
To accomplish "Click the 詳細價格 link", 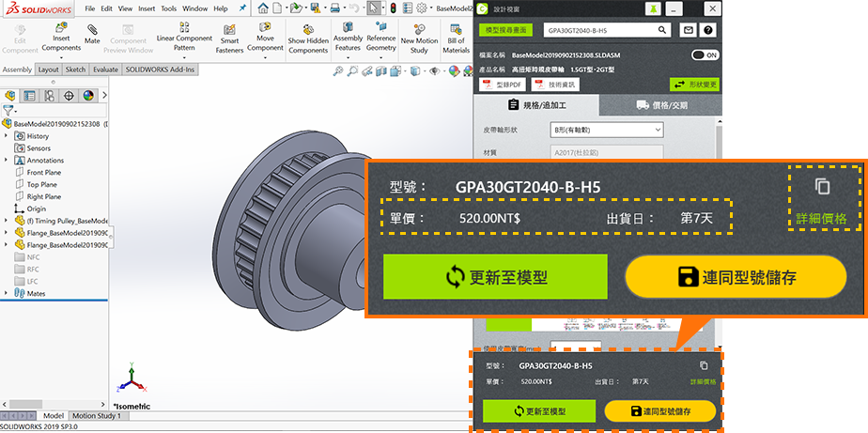I will (821, 219).
